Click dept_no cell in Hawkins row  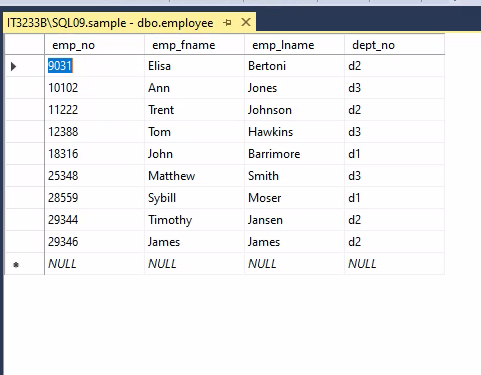(x=395, y=132)
